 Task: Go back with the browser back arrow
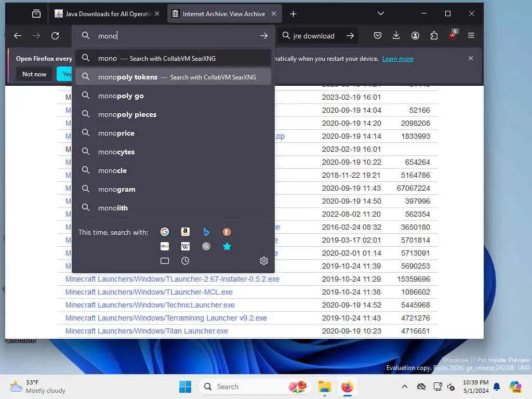[x=18, y=36]
